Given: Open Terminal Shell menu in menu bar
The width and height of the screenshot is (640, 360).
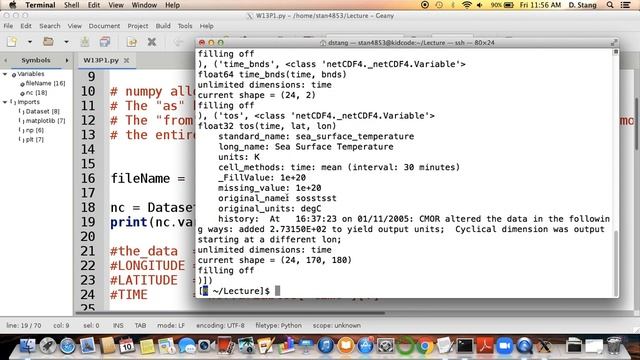Looking at the screenshot, I should [x=71, y=5].
